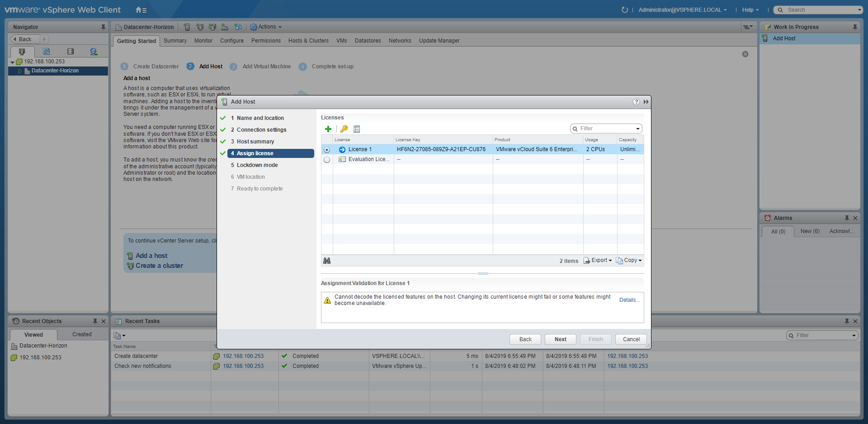Click the refresh icon in top bar
868x424 pixels.
(x=625, y=10)
